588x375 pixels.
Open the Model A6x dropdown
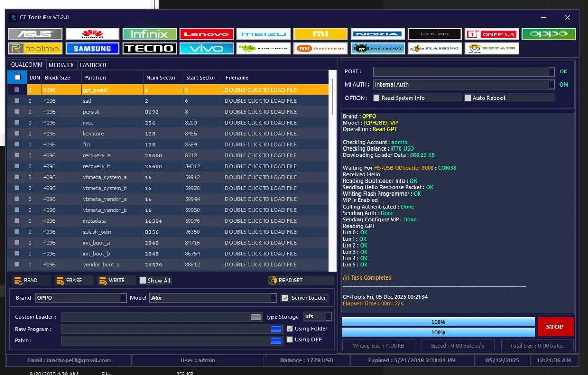274,298
